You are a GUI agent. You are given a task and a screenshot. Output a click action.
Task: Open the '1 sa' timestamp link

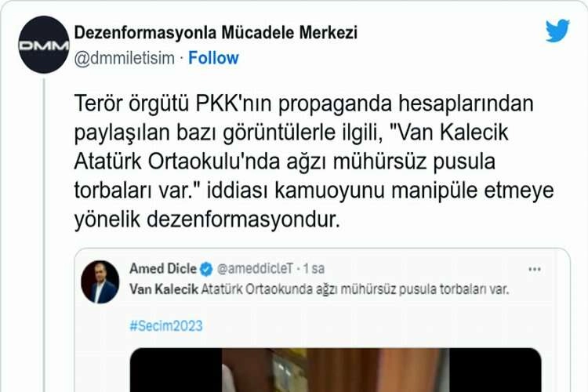pos(314,269)
